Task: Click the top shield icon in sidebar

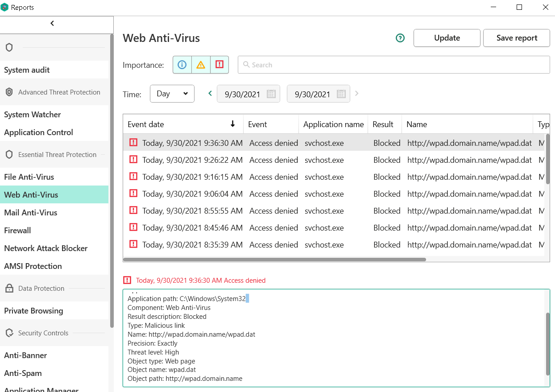Action: (x=9, y=47)
